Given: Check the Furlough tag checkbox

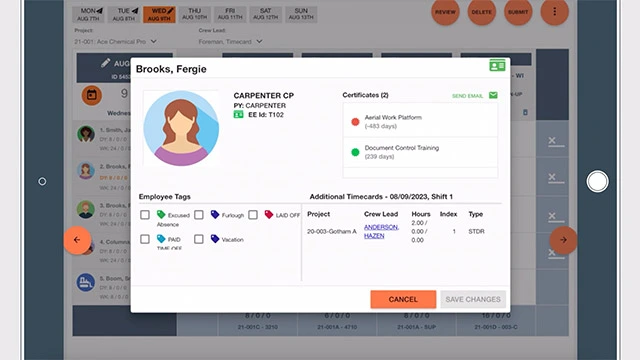Looking at the screenshot, I should click(x=199, y=215).
